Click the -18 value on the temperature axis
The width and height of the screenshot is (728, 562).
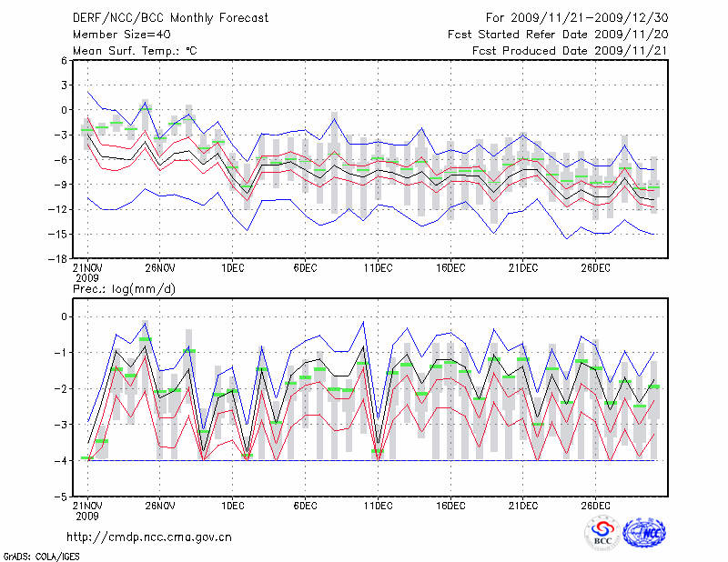point(58,259)
